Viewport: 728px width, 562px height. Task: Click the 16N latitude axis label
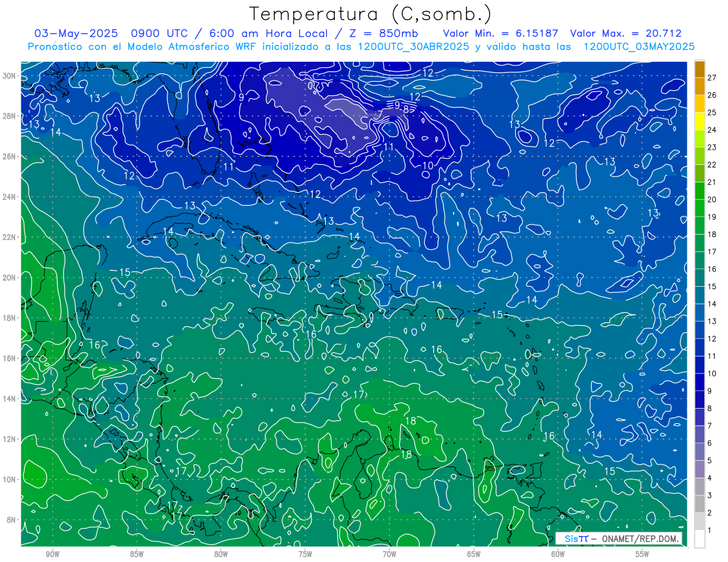click(x=10, y=358)
